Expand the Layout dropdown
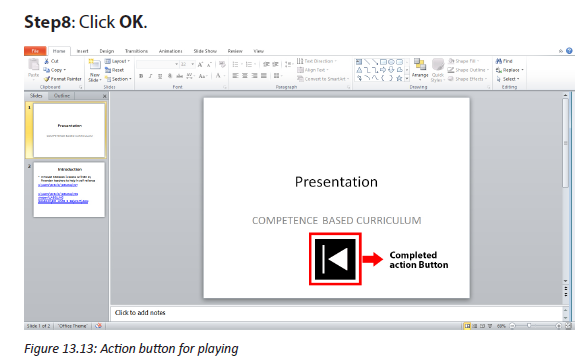583x361 pixels. click(117, 61)
